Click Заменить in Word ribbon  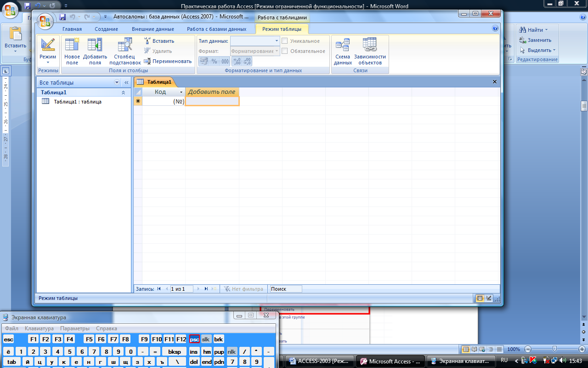(x=535, y=40)
